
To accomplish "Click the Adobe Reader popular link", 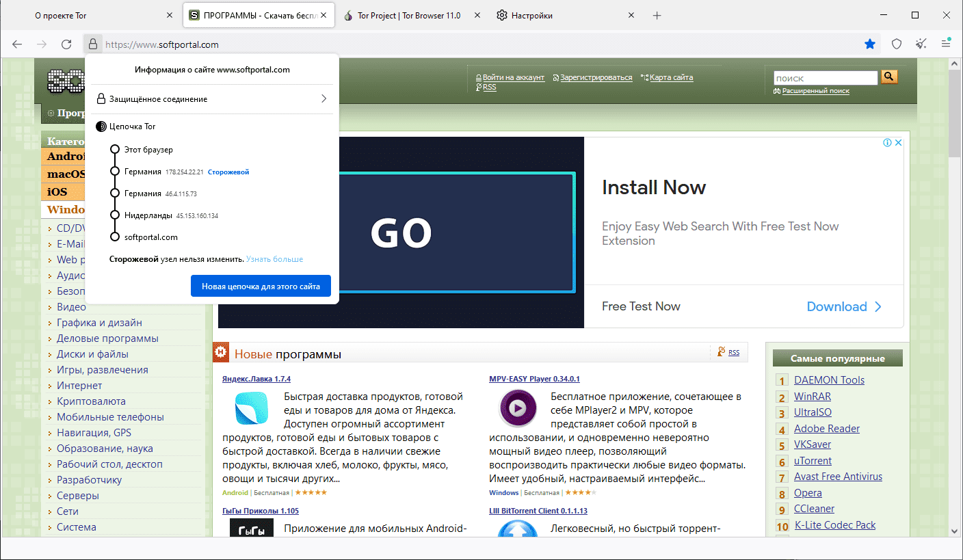I will click(x=827, y=429).
